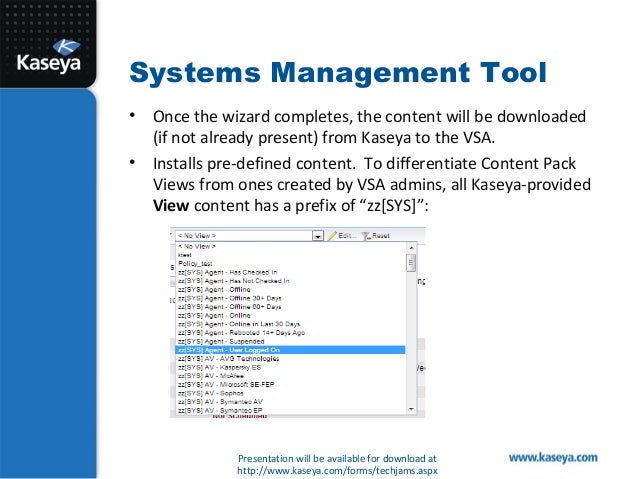638x479 pixels.
Task: Choose Agent - Suspended view
Action: point(291,341)
